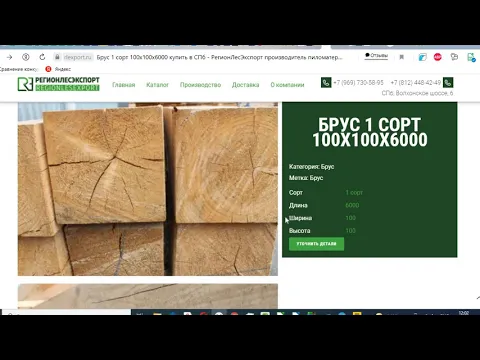The image size is (480, 360).
Task: Open the Отзывы site reviews button
Action: (376, 56)
